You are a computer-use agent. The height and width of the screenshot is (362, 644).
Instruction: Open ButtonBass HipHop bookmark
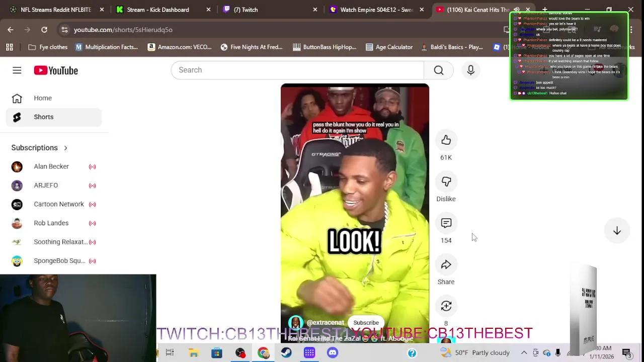tap(325, 47)
